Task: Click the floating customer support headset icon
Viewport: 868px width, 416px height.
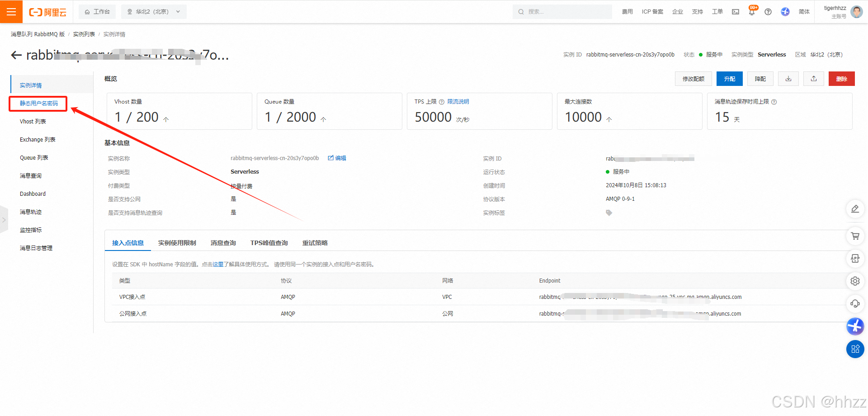Action: point(855,304)
